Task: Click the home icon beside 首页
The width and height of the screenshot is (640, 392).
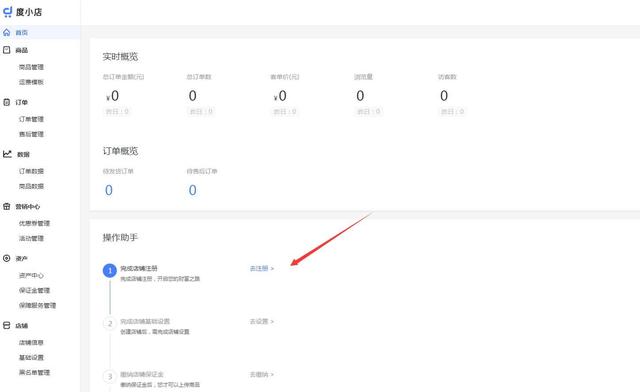Action: tap(7, 32)
